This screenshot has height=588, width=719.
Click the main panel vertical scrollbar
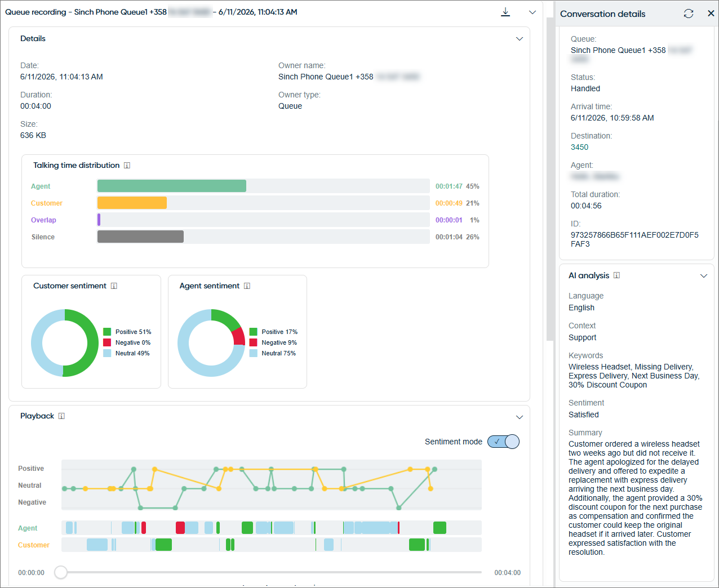pyautogui.click(x=550, y=179)
